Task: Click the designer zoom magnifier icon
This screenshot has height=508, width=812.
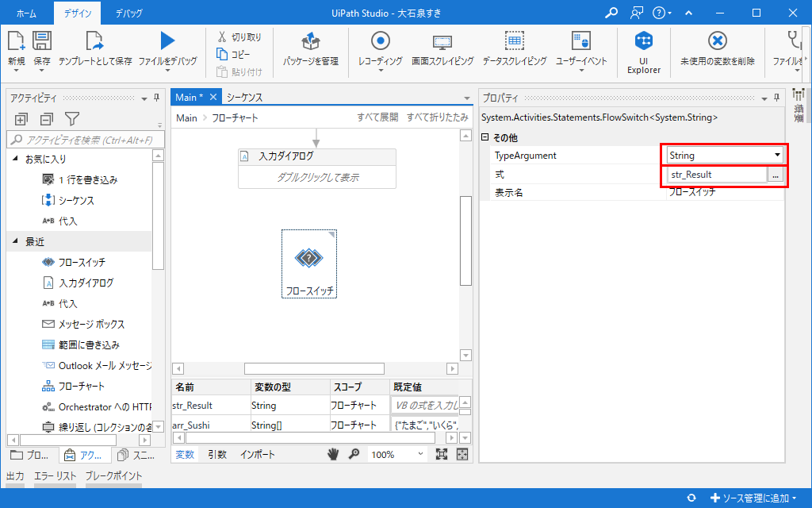Action: click(x=354, y=455)
